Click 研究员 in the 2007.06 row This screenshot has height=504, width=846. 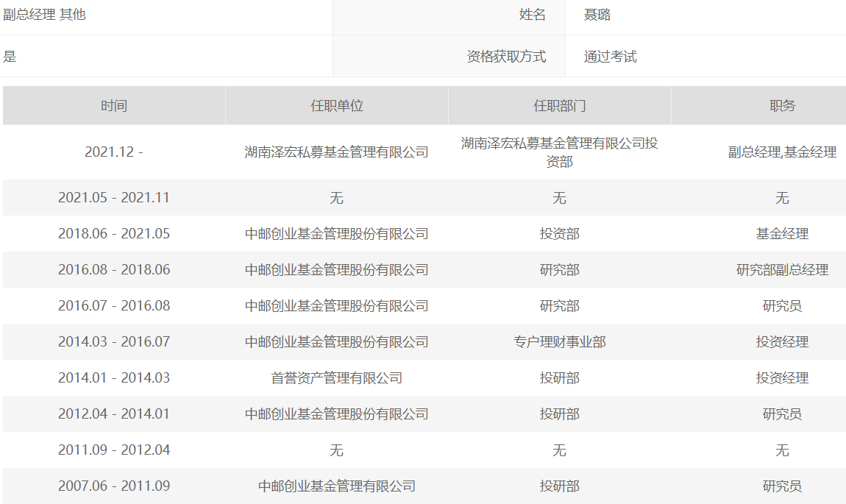[x=782, y=486]
